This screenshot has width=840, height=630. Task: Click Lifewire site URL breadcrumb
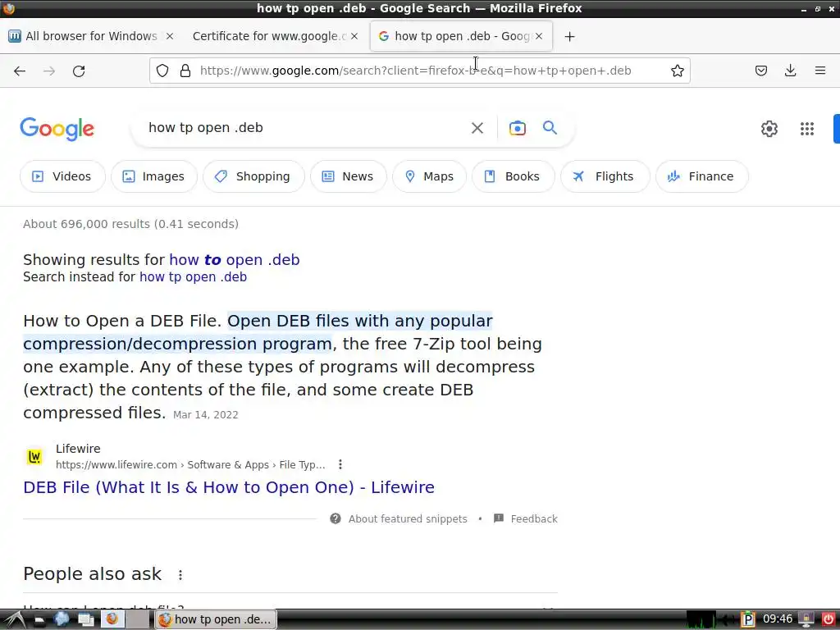[x=190, y=465]
